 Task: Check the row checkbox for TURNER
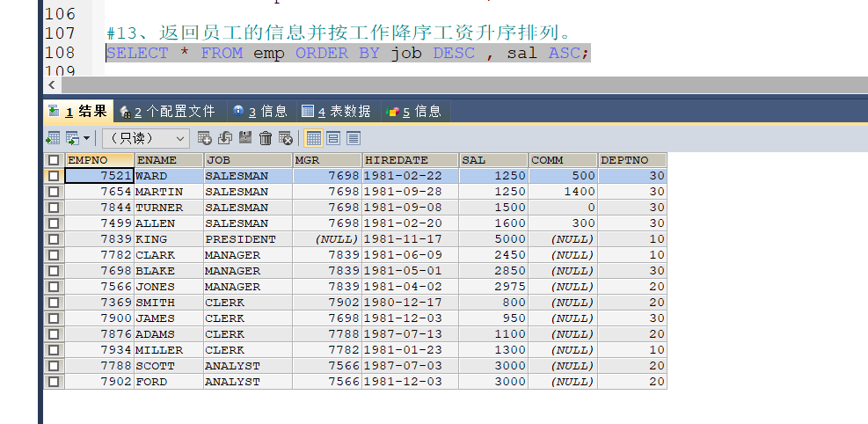[x=54, y=208]
